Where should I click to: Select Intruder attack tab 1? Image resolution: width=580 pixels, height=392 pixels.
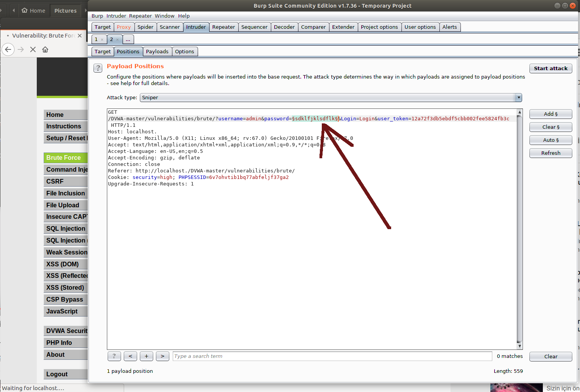pyautogui.click(x=96, y=39)
